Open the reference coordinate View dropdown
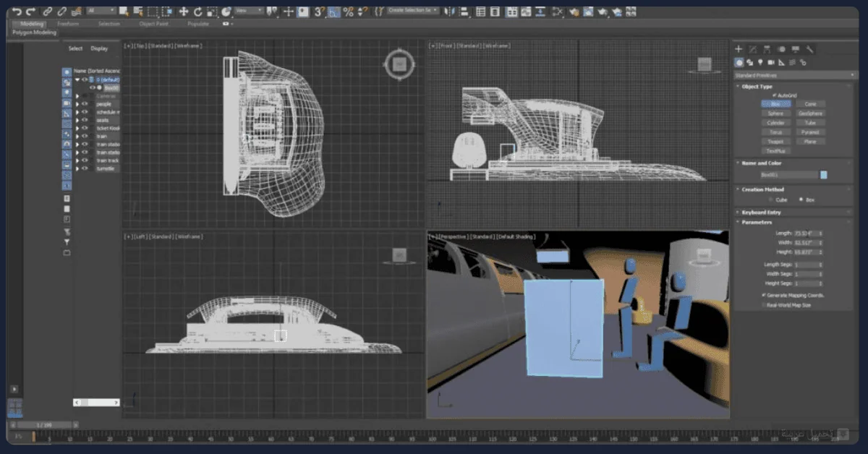The width and height of the screenshot is (868, 454). tap(250, 11)
